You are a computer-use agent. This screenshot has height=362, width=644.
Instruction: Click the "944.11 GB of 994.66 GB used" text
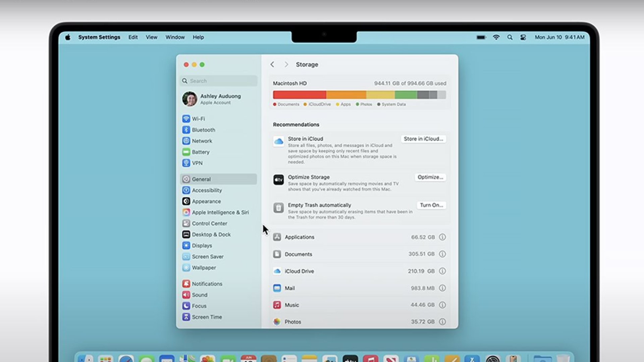(x=410, y=83)
